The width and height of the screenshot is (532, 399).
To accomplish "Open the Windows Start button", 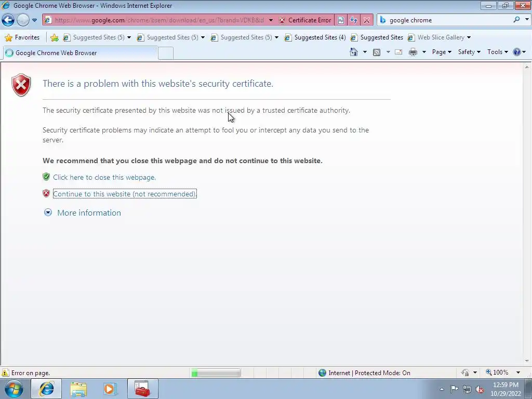I will pos(14,389).
